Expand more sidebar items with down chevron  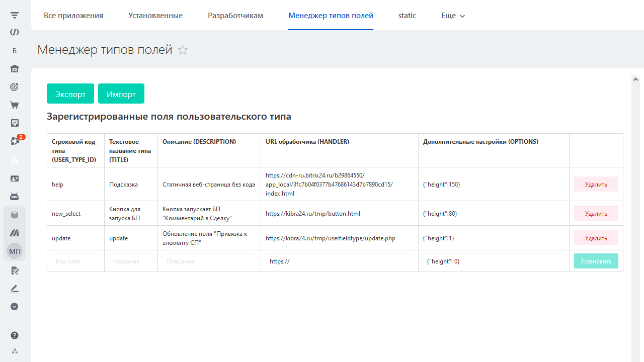point(15,306)
